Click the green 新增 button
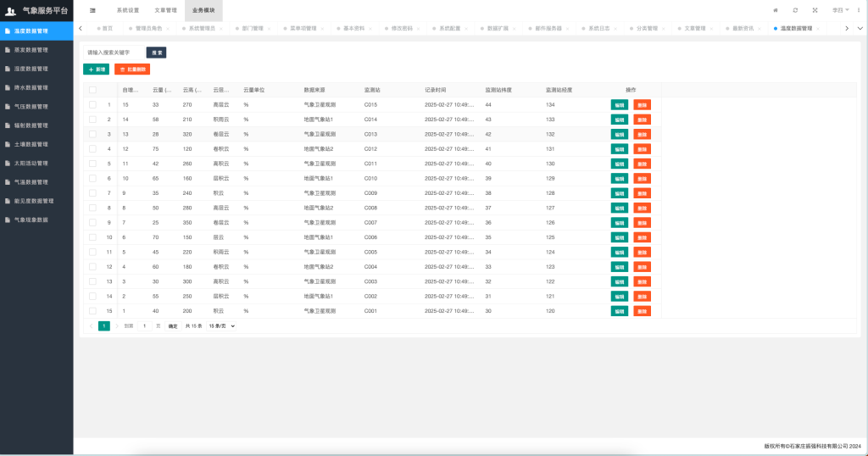This screenshot has width=868, height=456. pos(96,69)
